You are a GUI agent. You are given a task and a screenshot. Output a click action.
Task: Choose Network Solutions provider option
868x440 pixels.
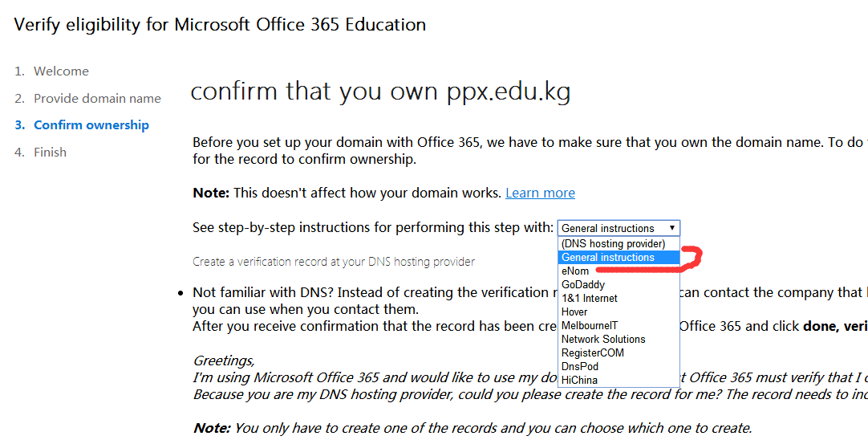click(603, 339)
